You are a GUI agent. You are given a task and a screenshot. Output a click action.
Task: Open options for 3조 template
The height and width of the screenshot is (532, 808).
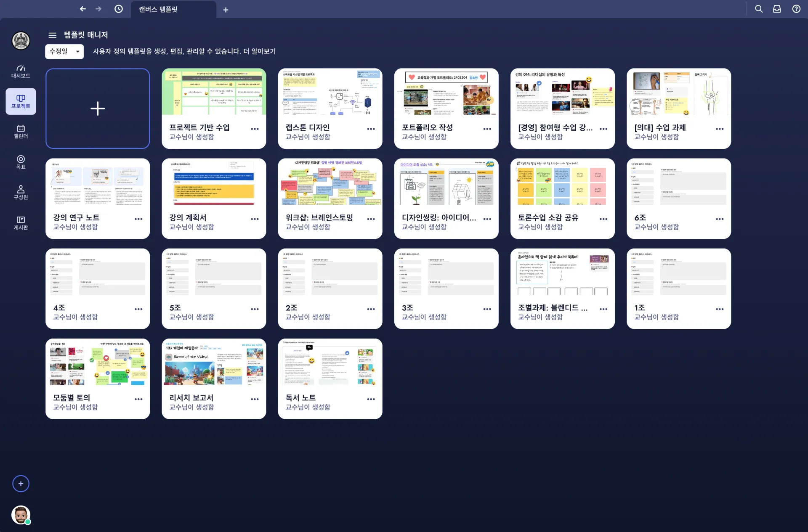pyautogui.click(x=487, y=309)
